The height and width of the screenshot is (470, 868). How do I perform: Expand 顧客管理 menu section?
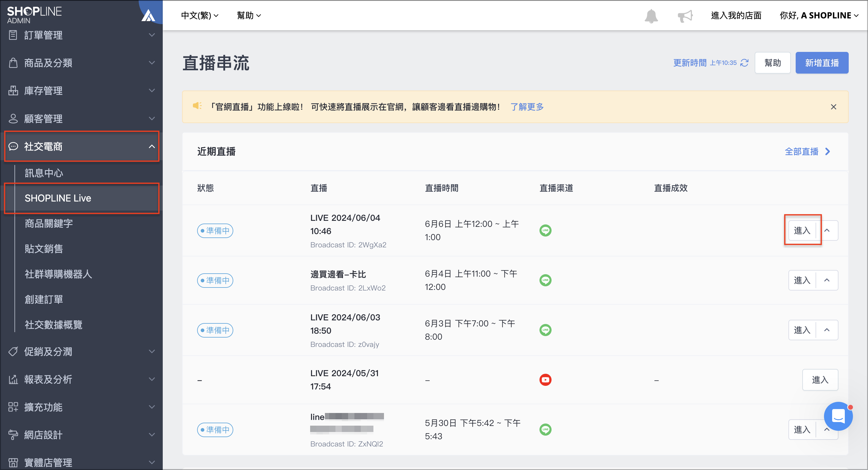point(152,118)
